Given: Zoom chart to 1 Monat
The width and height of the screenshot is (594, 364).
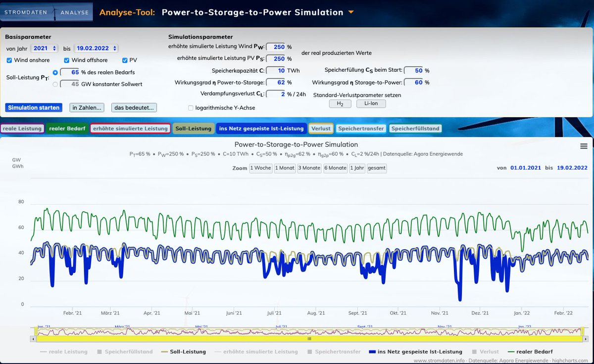Looking at the screenshot, I should (x=285, y=168).
